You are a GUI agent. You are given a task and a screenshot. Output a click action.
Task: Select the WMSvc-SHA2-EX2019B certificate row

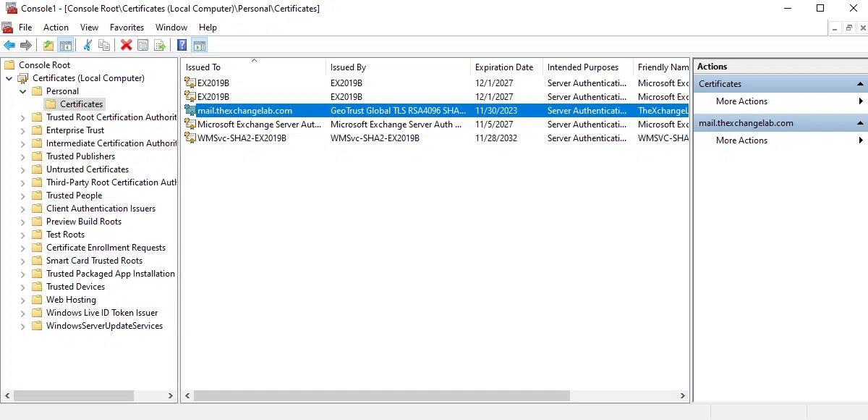(242, 138)
